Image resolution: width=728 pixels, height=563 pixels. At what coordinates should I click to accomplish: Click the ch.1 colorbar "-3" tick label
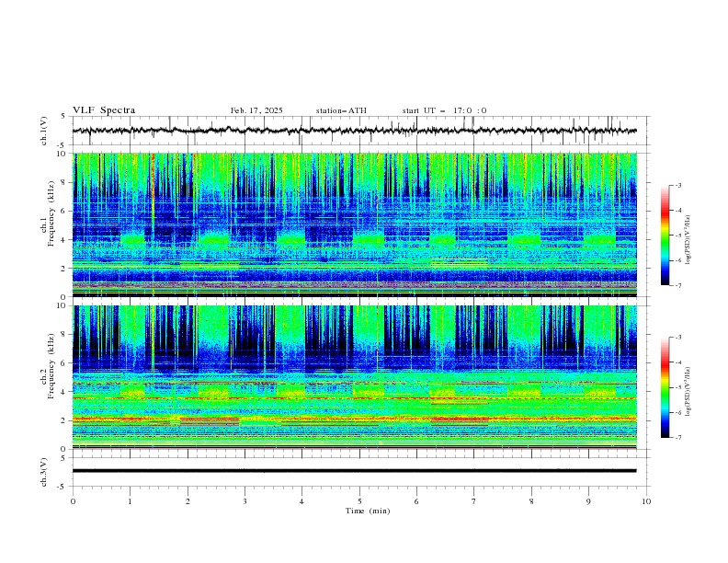tap(677, 185)
